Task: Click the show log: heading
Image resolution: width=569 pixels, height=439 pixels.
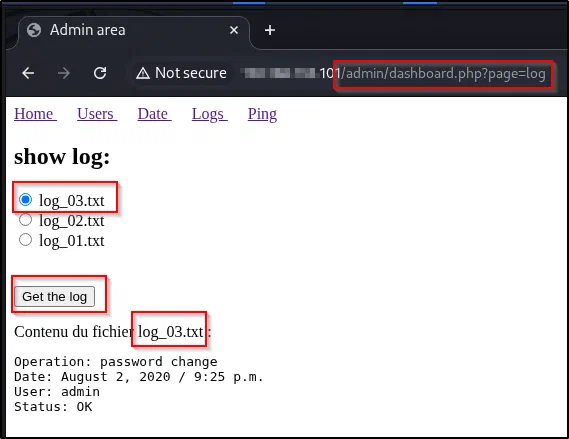Action: click(x=62, y=157)
